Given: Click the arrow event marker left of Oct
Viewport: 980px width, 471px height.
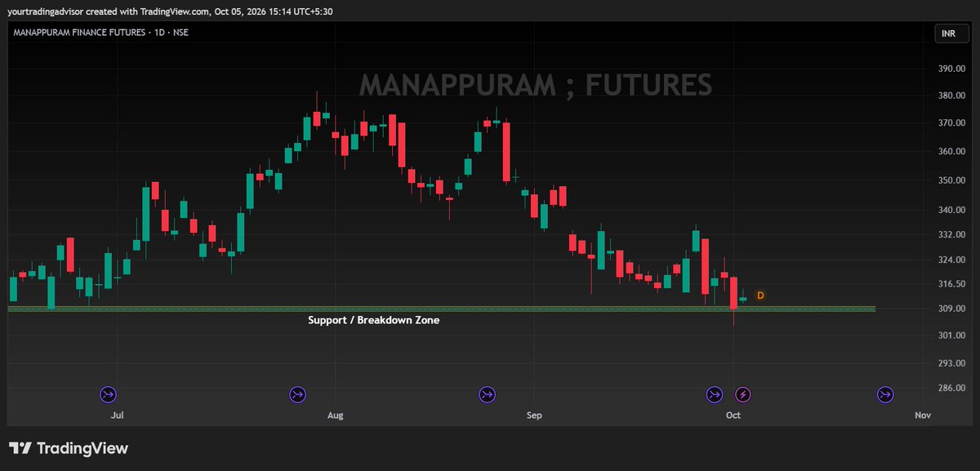Looking at the screenshot, I should coord(715,395).
